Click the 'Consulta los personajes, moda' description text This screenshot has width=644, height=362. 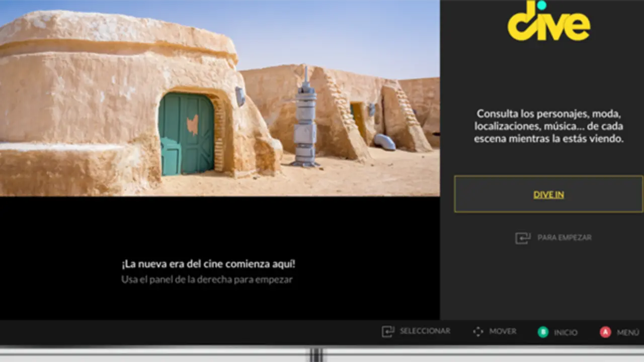[549, 126]
